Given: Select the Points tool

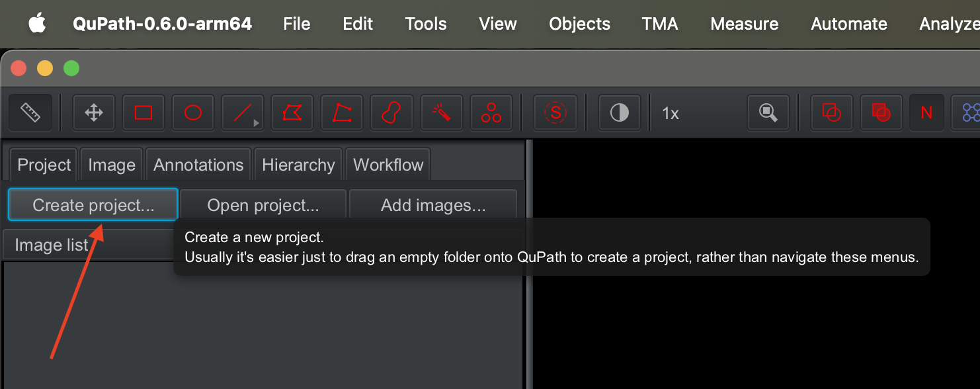Looking at the screenshot, I should pos(491,113).
